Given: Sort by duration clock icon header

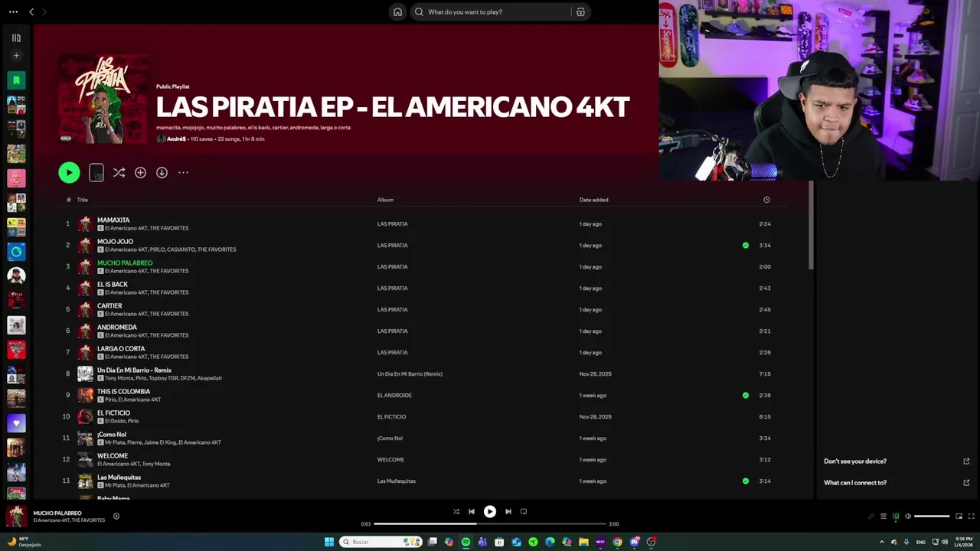Looking at the screenshot, I should [x=766, y=200].
